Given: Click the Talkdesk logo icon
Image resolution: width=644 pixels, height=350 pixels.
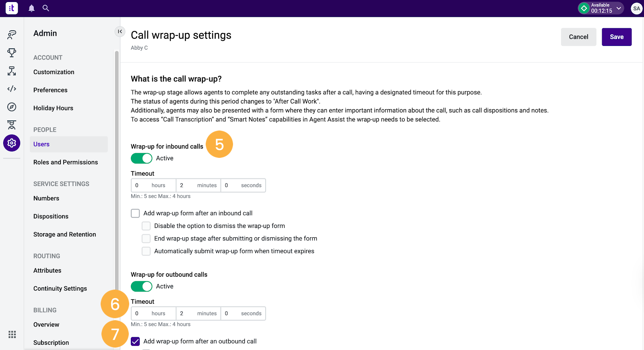Looking at the screenshot, I should click(x=12, y=8).
